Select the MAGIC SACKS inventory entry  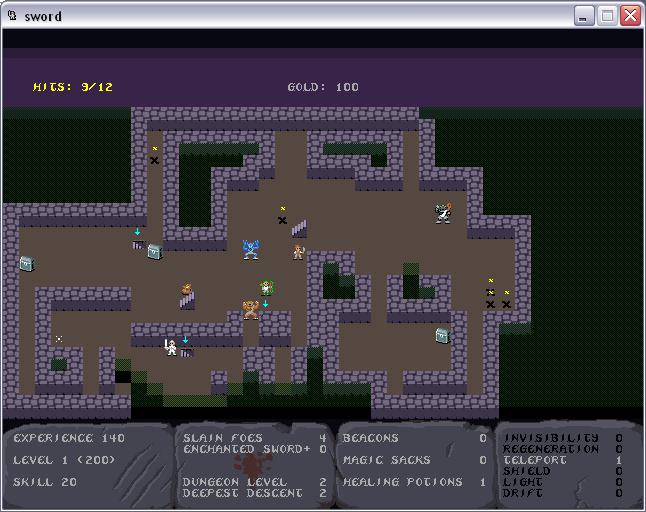click(414, 460)
